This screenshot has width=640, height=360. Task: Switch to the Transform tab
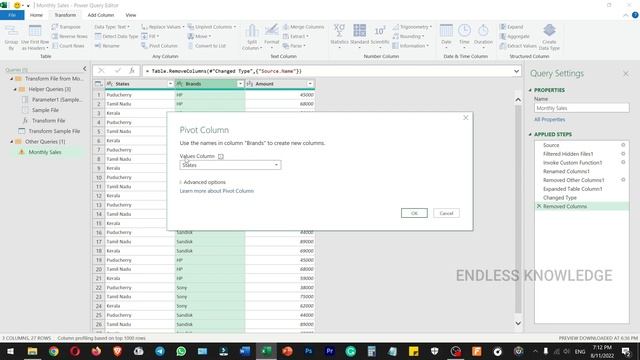coord(65,15)
